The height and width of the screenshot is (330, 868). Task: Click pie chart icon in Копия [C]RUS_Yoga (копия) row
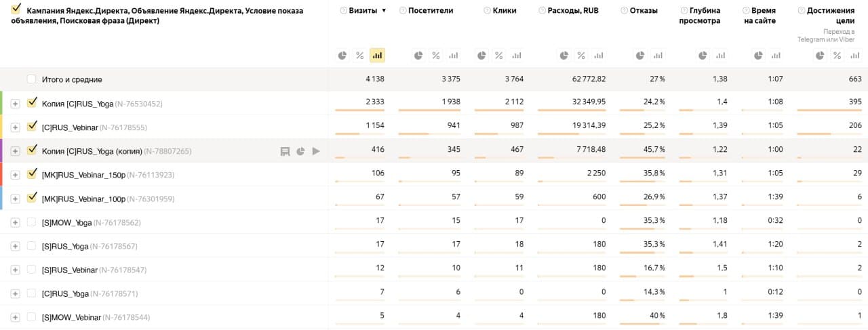(x=300, y=151)
